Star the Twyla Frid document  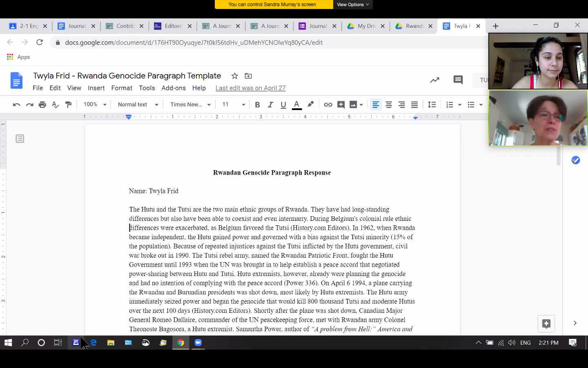pos(234,76)
